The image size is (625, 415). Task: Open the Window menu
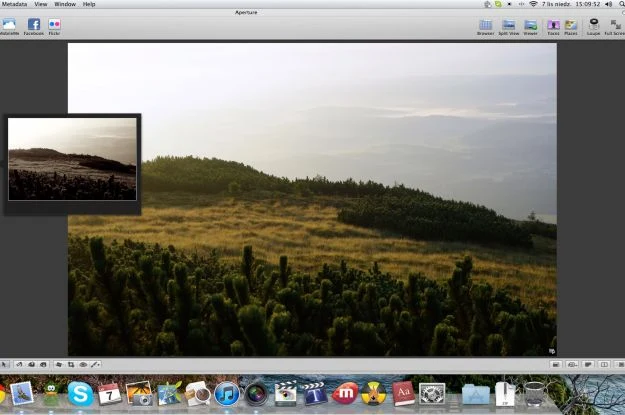[x=64, y=4]
